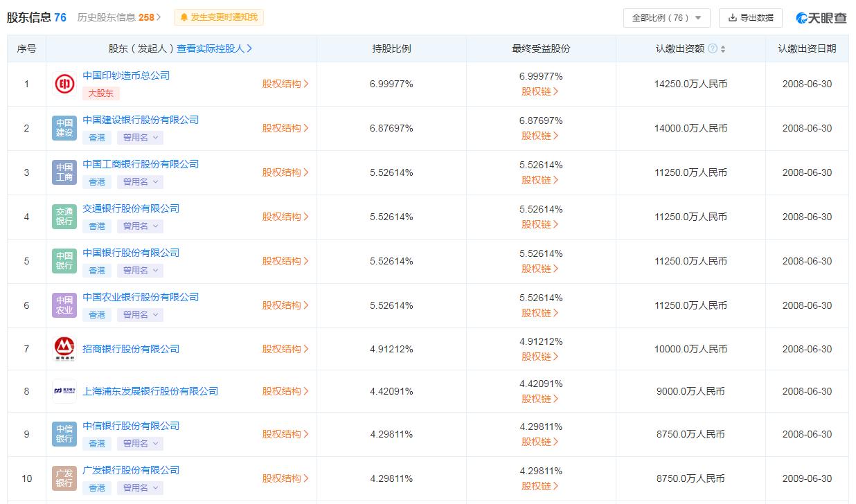Click the 中信银行 logo icon
The width and height of the screenshot is (856, 504).
pos(64,434)
